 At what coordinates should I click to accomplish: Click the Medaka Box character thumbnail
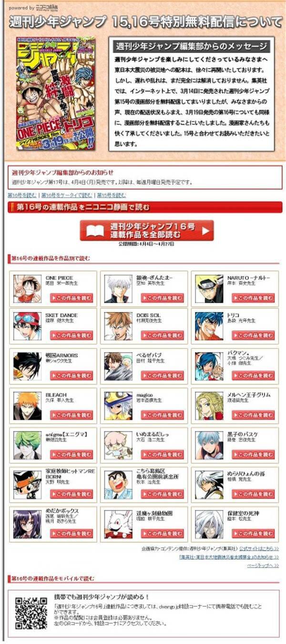(x=28, y=524)
